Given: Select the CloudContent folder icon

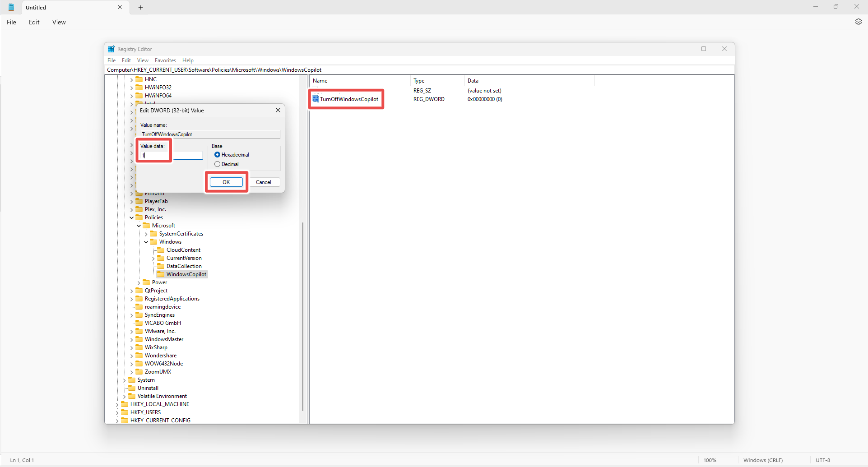Looking at the screenshot, I should pyautogui.click(x=161, y=250).
